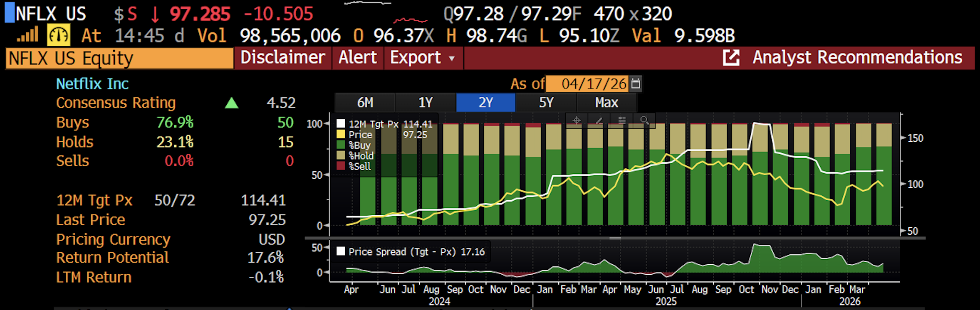This screenshot has height=310, width=980.
Task: Click the orange signal bars icon
Action: pos(27,34)
